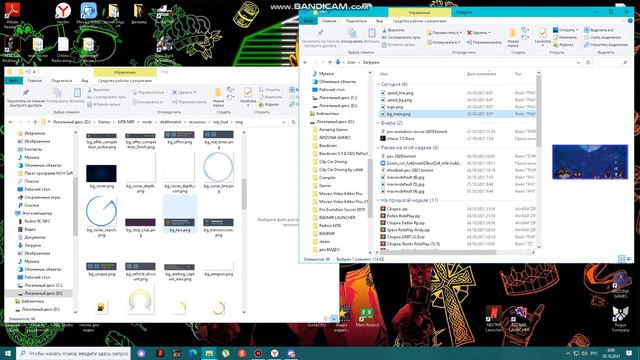The height and width of the screenshot is (360, 640).
Task: Click the refresh button in the img window address bar
Action: click(293, 122)
